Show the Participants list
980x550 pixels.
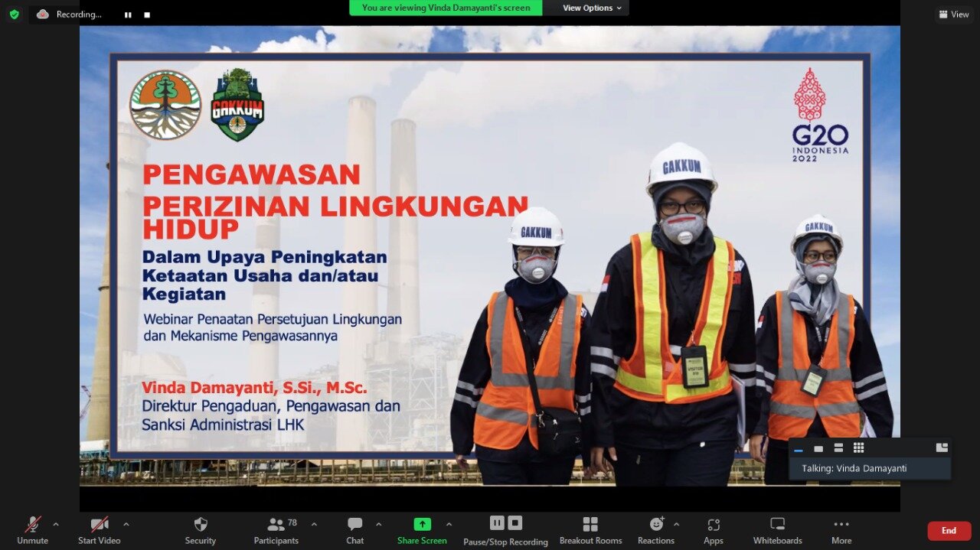[276, 530]
